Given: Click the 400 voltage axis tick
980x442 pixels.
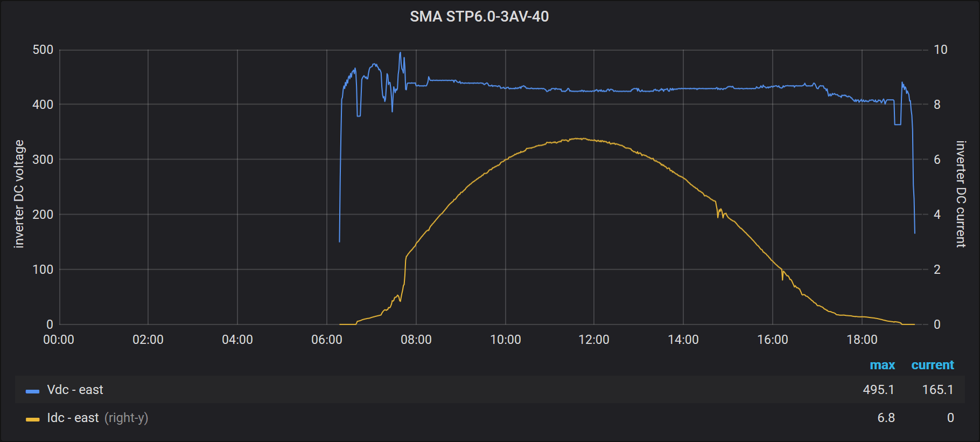Looking at the screenshot, I should 43,105.
